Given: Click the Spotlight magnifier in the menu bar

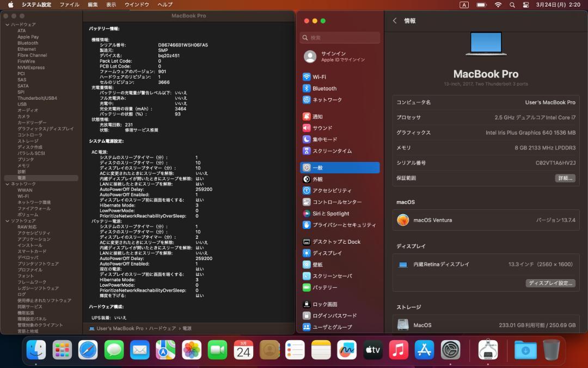Looking at the screenshot, I should tap(512, 5).
